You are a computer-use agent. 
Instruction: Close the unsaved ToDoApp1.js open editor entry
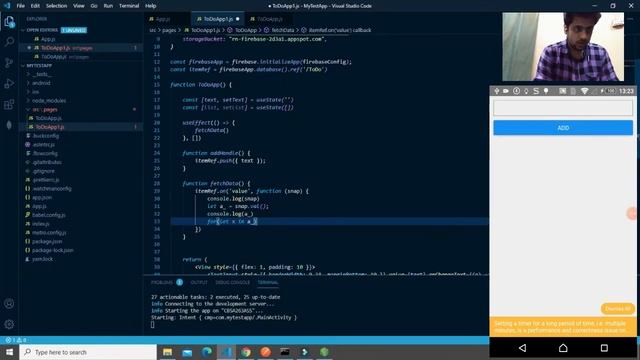pos(29,48)
